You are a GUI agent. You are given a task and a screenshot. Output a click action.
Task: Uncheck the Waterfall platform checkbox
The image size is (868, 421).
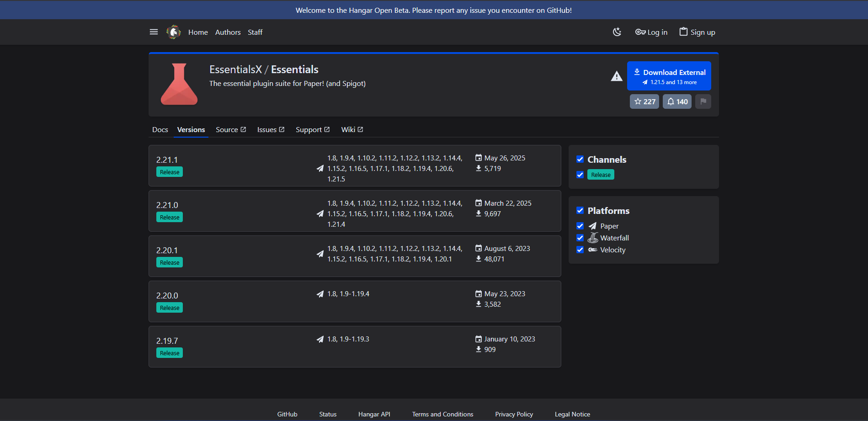[x=580, y=238]
